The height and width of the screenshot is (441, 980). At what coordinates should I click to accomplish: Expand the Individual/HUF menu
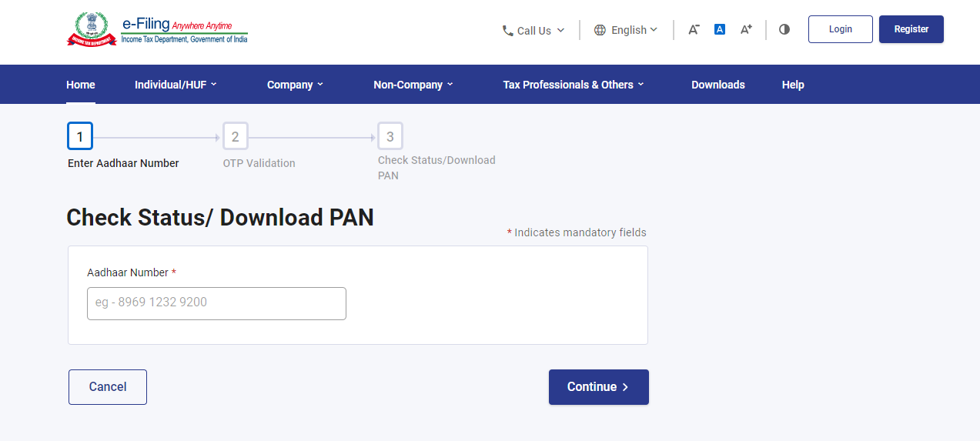click(x=176, y=85)
